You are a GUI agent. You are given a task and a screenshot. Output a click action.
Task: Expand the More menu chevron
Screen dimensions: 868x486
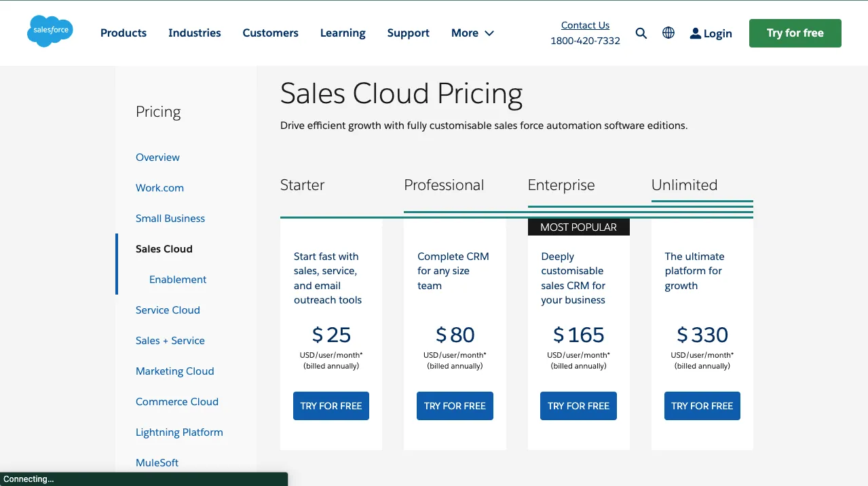click(x=489, y=33)
